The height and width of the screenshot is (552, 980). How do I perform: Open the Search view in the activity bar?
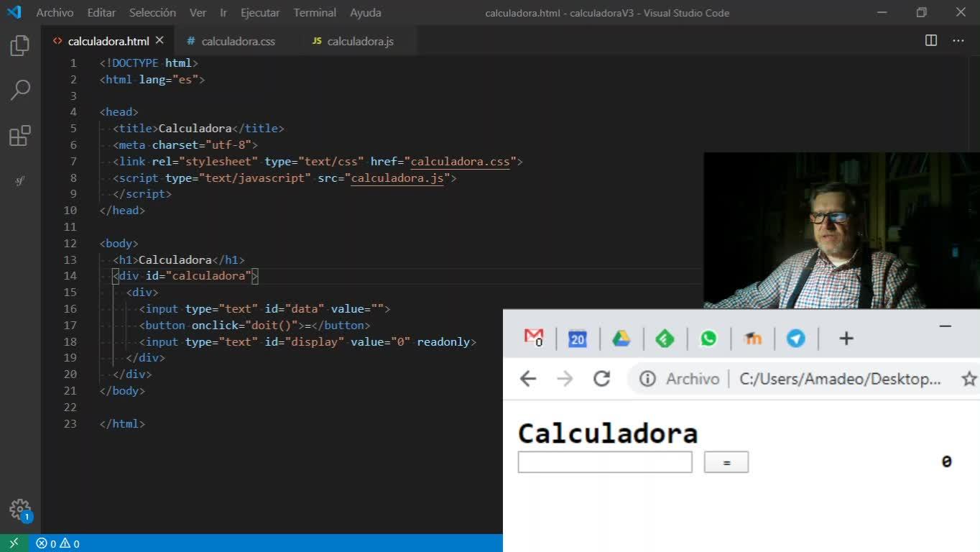[x=20, y=90]
